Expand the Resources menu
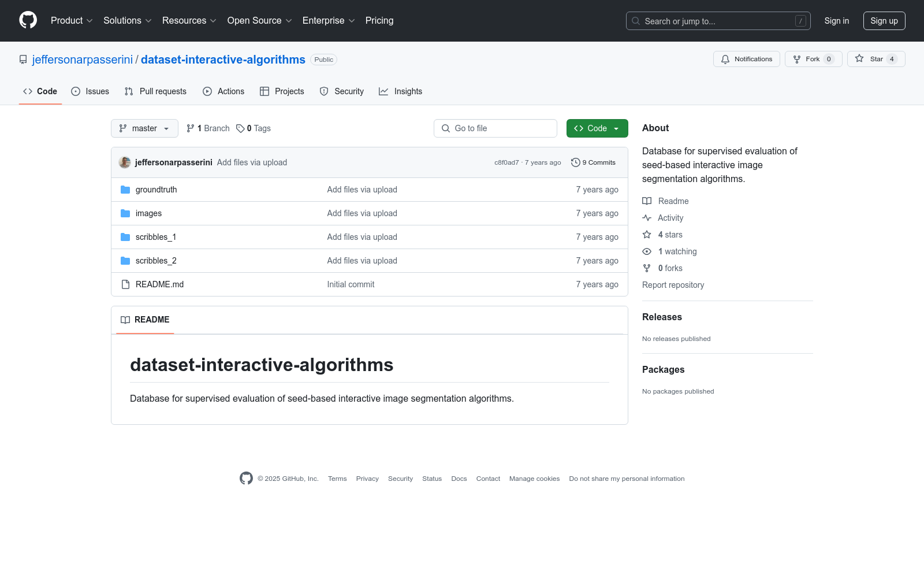This screenshot has height=578, width=924. pos(189,21)
